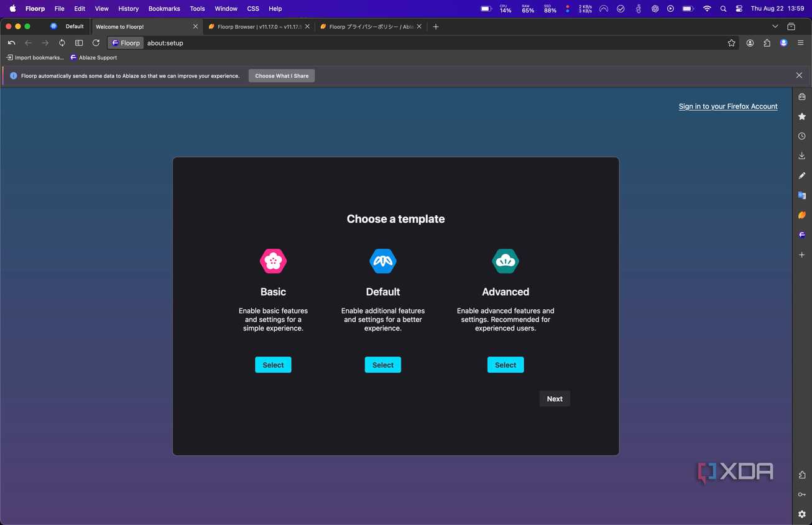
Task: Open workspaces box icon in the tab bar
Action: (791, 27)
